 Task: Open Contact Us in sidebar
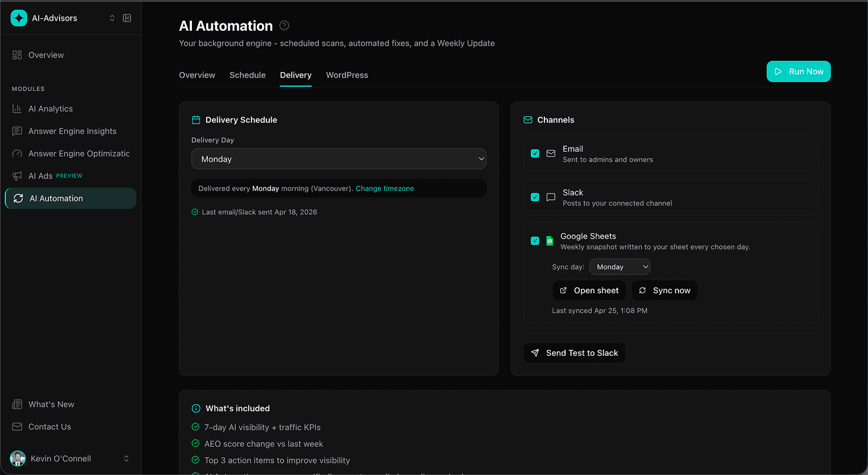click(x=70, y=427)
